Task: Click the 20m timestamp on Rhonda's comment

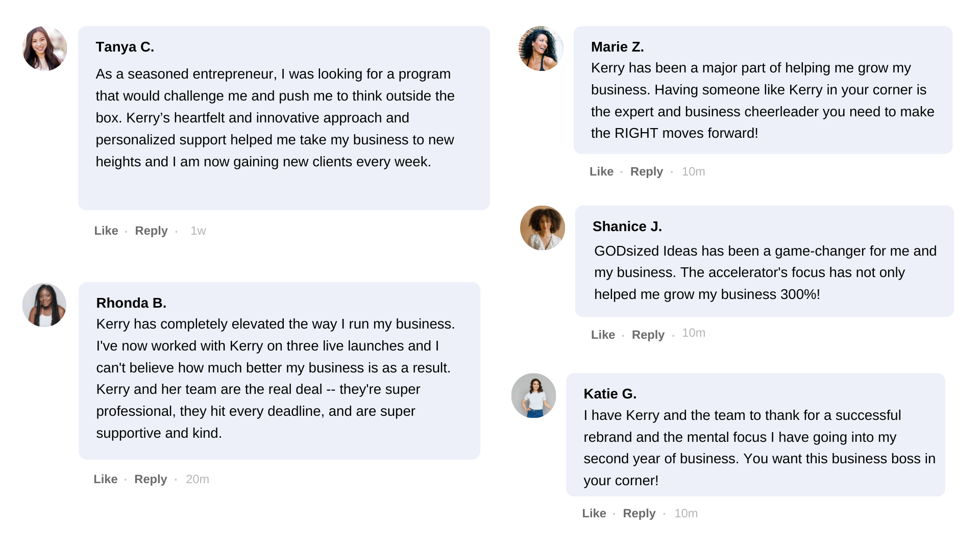Action: [x=198, y=479]
